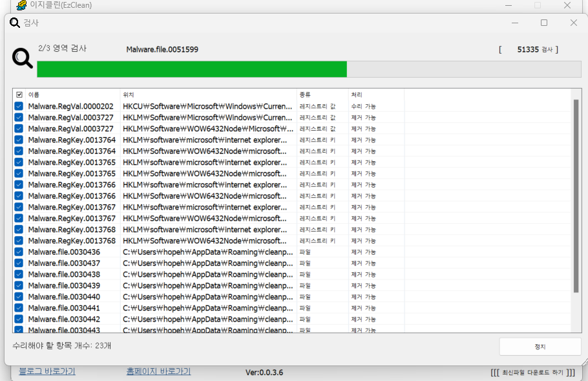
Task: Open the 블로그 바로가기 link
Action: click(47, 371)
